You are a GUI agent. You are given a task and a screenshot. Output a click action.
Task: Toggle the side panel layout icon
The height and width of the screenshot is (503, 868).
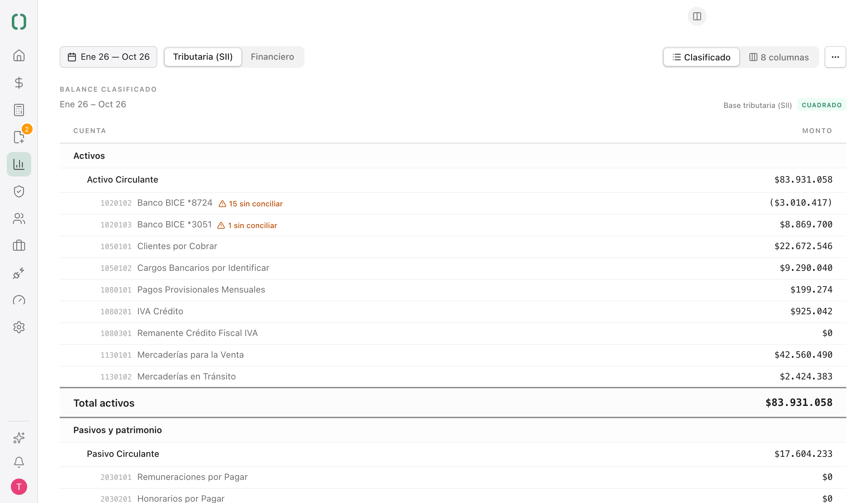click(697, 16)
